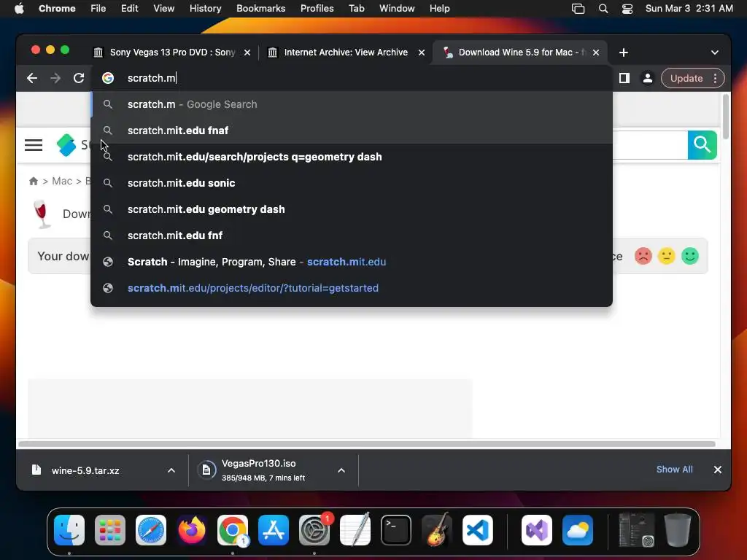Screen dimensions: 747x560
Task: Choose the geometry dash search projects suggestion
Action: pos(352,157)
